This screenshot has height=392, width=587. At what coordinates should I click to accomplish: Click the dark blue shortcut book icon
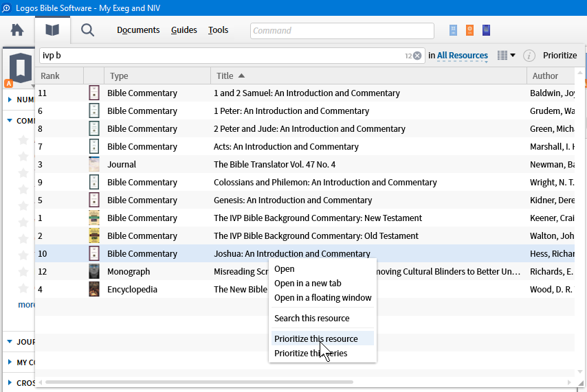tap(486, 30)
